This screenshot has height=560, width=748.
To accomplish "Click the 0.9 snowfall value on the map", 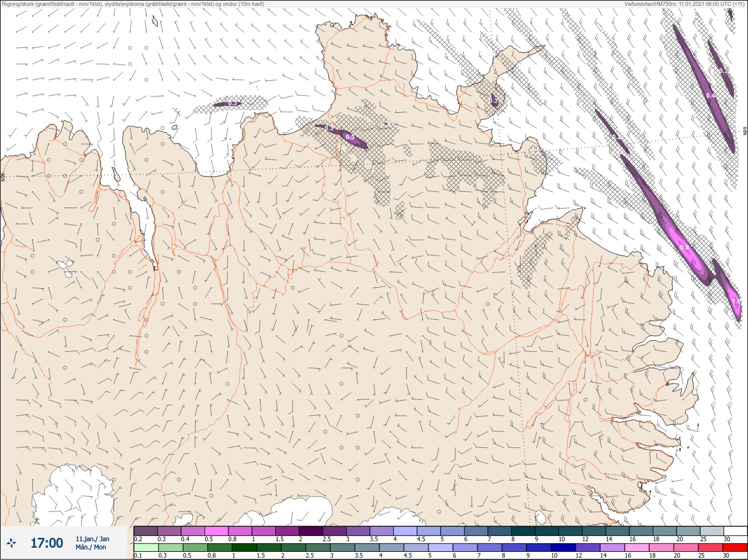I will click(x=684, y=248).
